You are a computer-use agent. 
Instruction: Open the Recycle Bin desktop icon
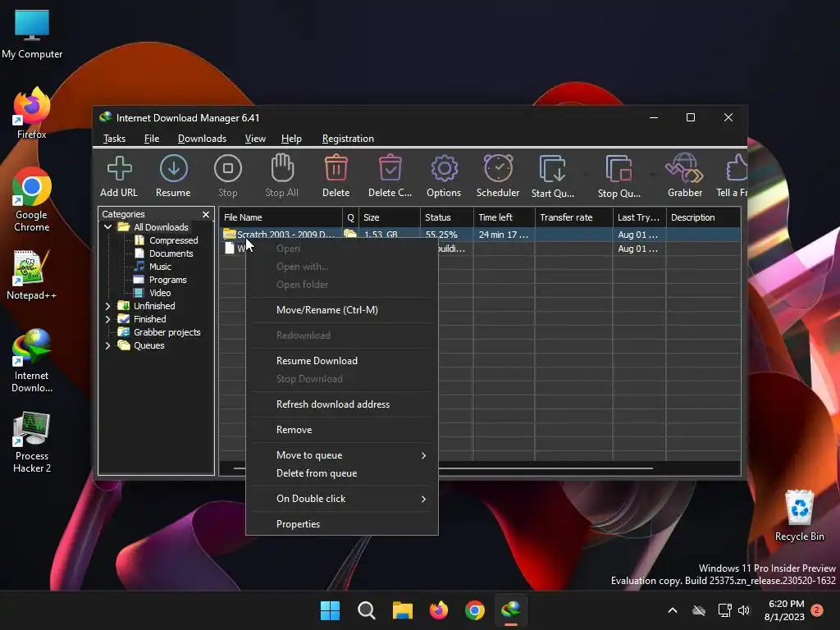(800, 516)
